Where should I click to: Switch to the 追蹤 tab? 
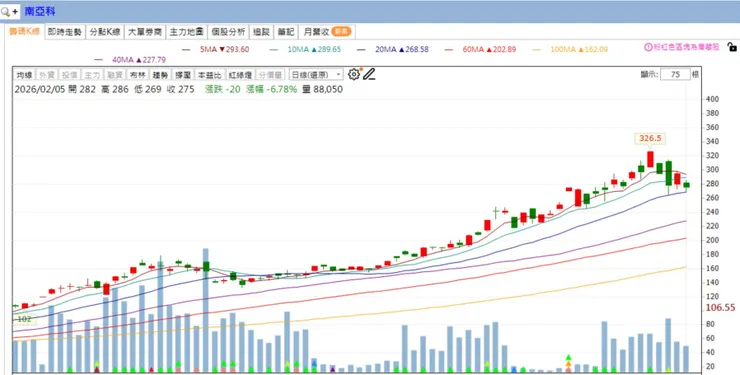[261, 32]
